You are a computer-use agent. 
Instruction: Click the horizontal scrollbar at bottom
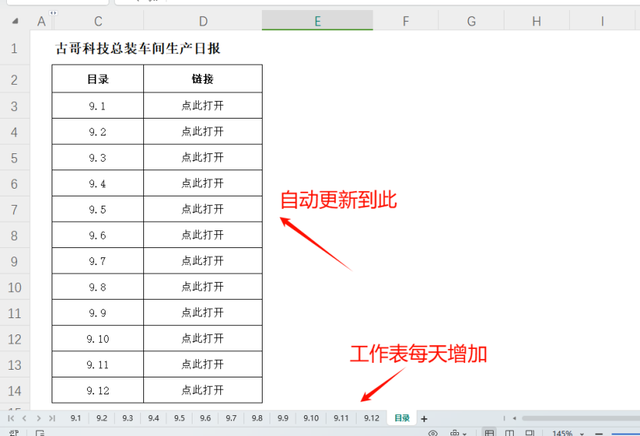coord(580,418)
